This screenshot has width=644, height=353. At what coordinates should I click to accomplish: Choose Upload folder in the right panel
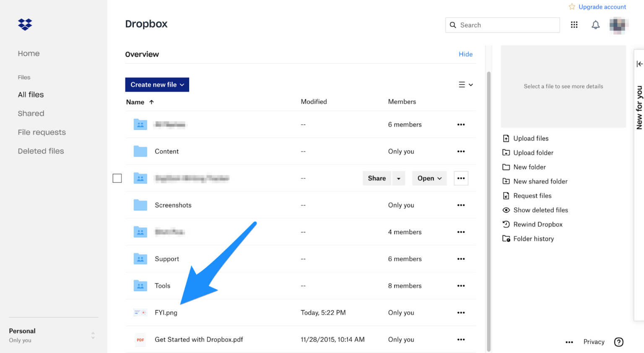pyautogui.click(x=528, y=153)
